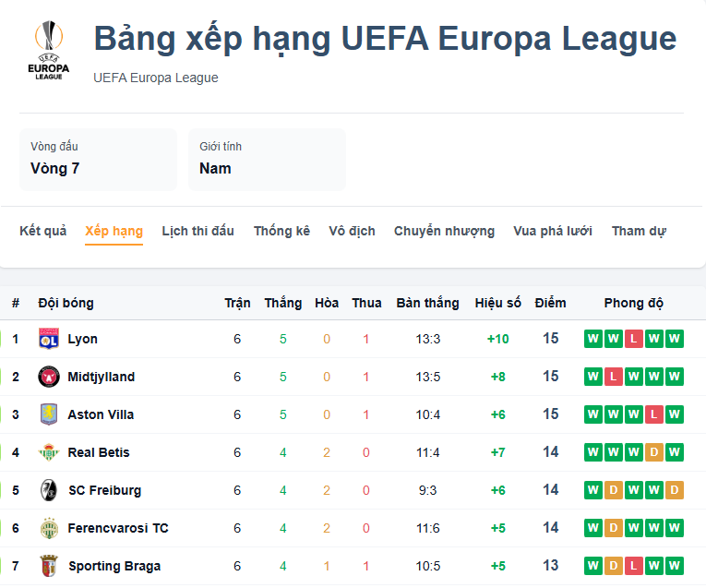The width and height of the screenshot is (706, 588).
Task: Click the Midtjylland club crest
Action: [x=49, y=377]
